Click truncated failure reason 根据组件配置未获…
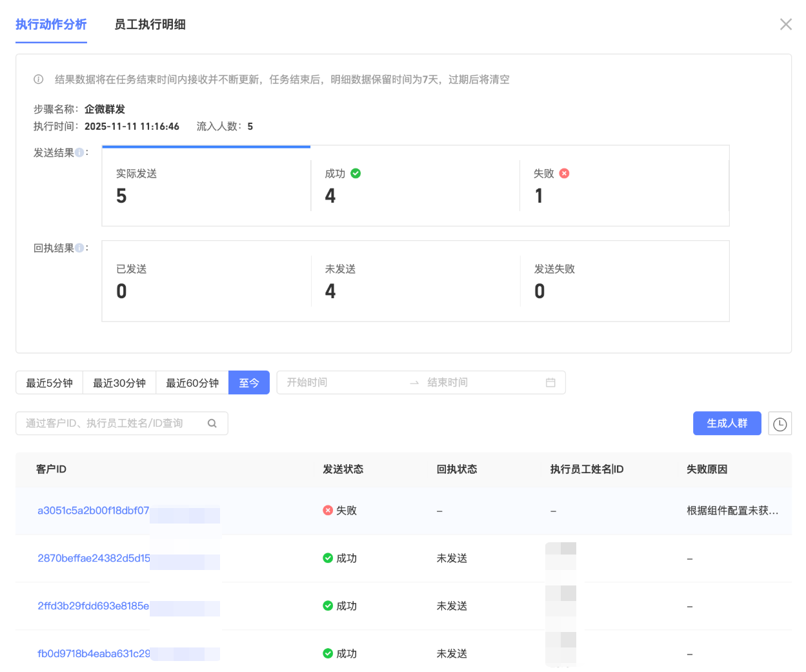806x672 pixels. point(732,511)
